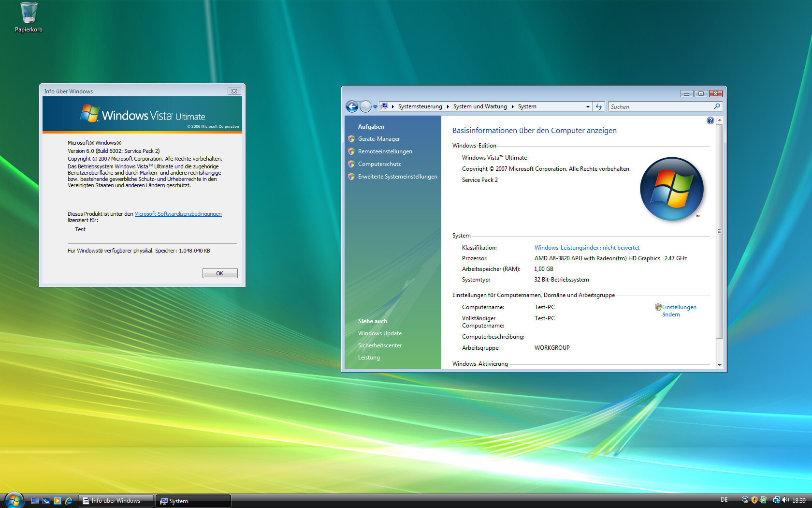
Task: Click the volume speaker tray icon
Action: click(785, 500)
